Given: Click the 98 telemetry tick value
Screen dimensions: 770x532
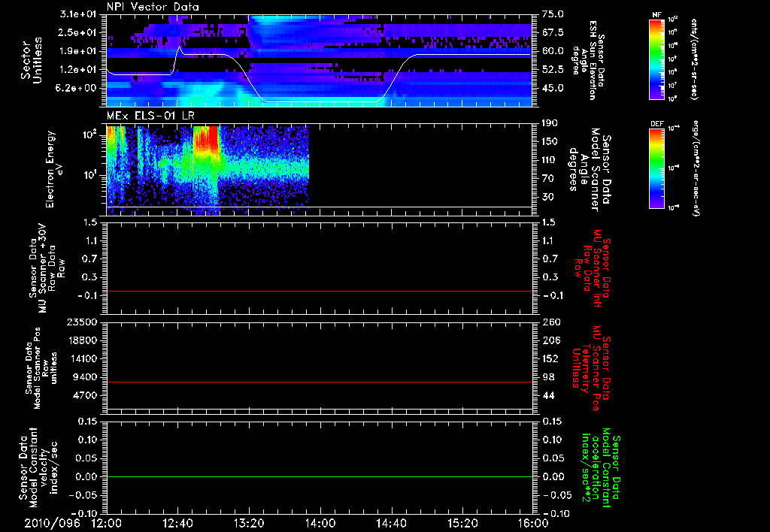Looking at the screenshot, I should pyautogui.click(x=548, y=377).
